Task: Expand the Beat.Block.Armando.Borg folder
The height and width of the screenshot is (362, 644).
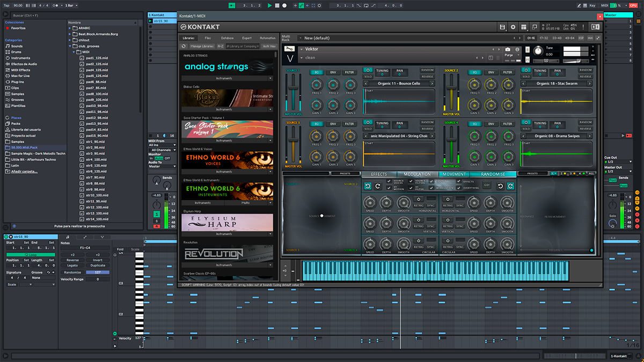Action: [x=70, y=34]
